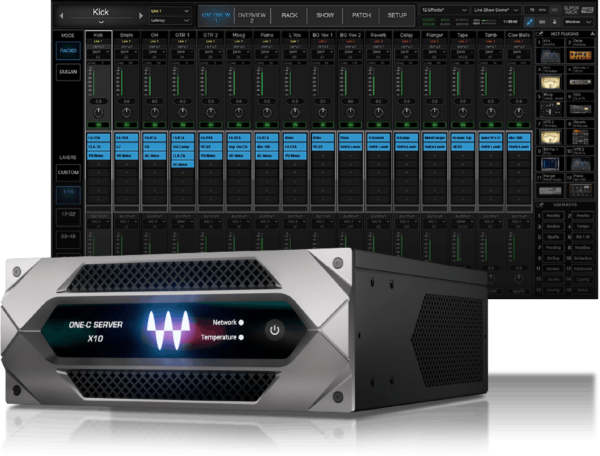This screenshot has width=600, height=456.
Task: Click the keyboard icon in the top bar
Action: click(542, 22)
